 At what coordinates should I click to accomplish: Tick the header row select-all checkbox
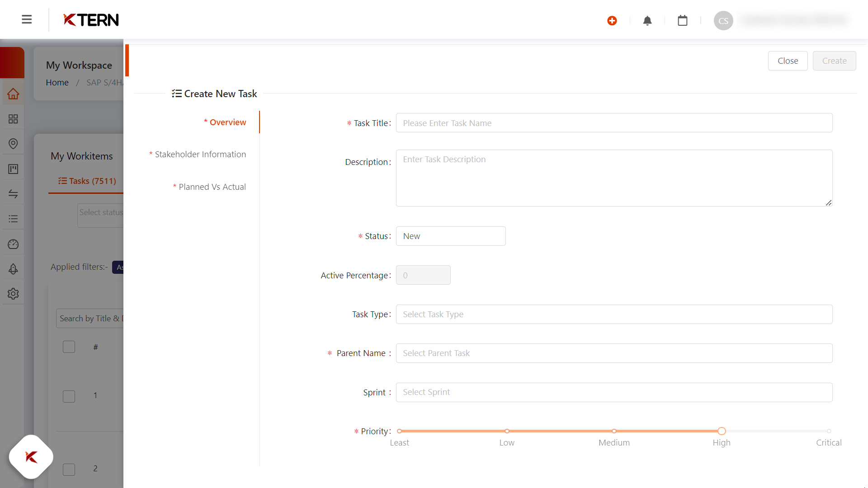(x=69, y=347)
